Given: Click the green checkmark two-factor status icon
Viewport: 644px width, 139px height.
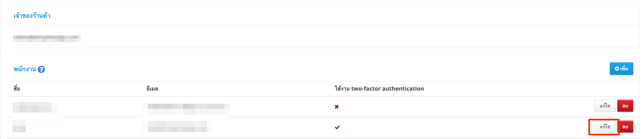Looking at the screenshot, I should (x=337, y=128).
